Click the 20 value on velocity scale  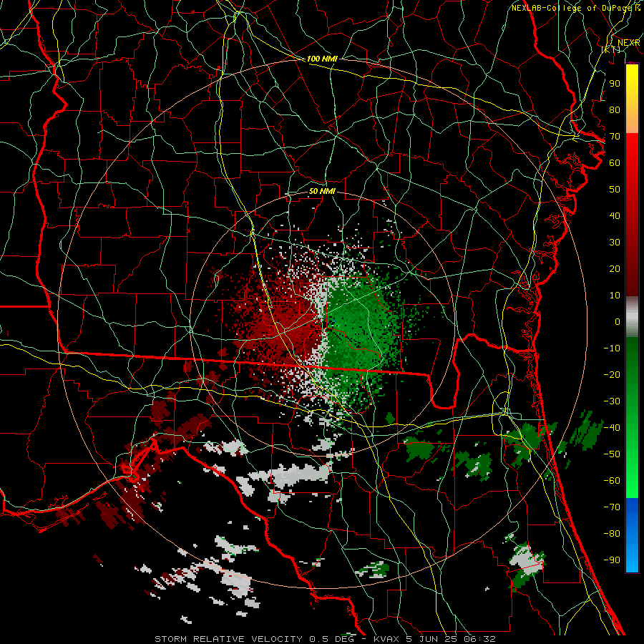615,269
